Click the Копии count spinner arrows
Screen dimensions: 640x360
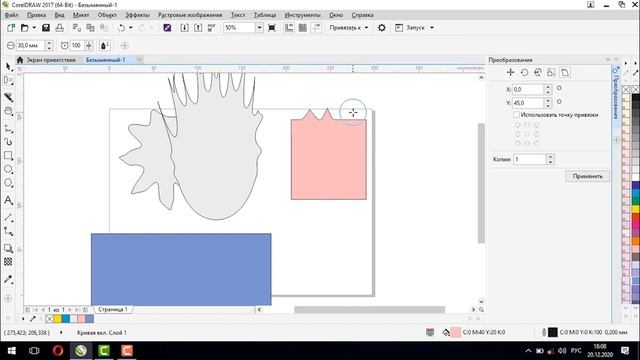coord(550,159)
